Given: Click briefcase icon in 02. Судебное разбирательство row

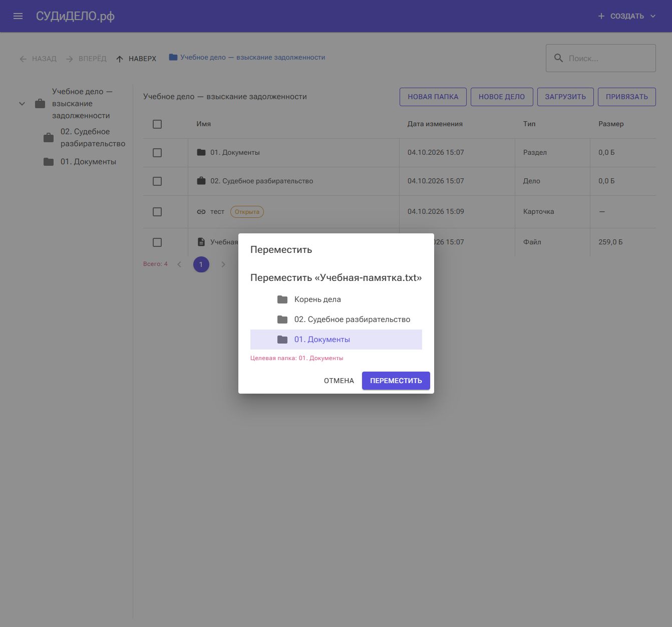Looking at the screenshot, I should click(201, 181).
